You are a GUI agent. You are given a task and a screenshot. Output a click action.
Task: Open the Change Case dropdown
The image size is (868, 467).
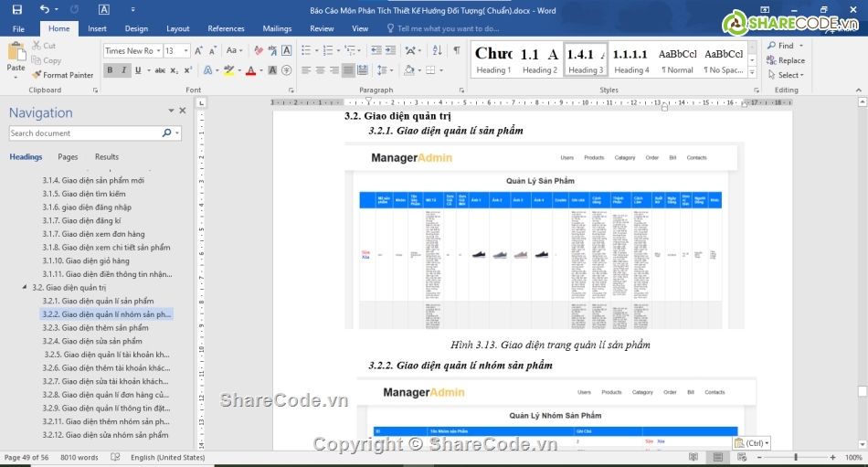pos(235,50)
